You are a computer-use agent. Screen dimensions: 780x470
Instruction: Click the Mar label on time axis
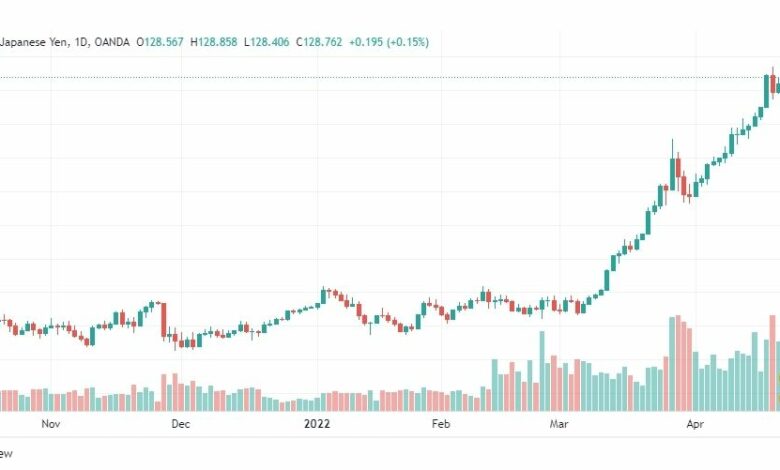559,424
